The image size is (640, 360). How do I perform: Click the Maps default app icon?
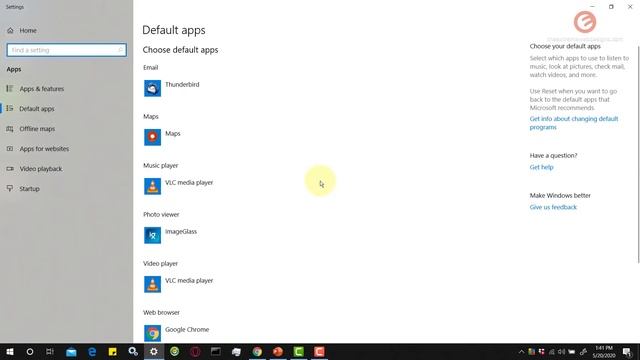152,137
